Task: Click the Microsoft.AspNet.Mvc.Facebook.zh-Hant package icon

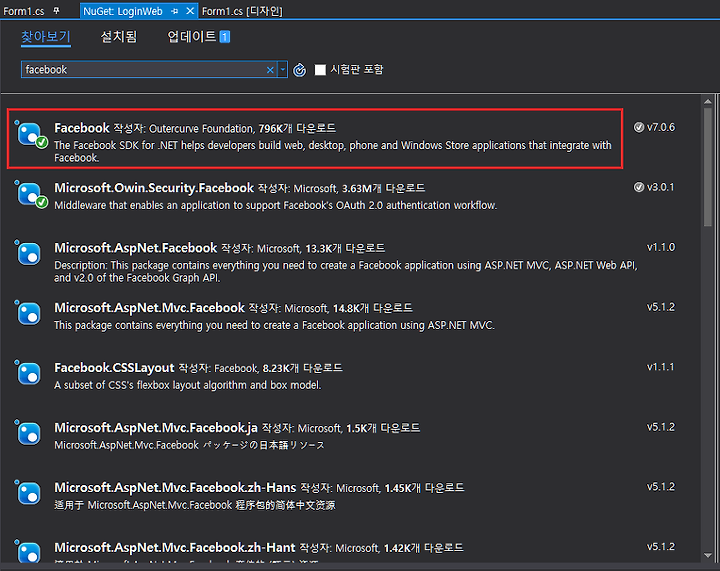Action: tap(29, 551)
